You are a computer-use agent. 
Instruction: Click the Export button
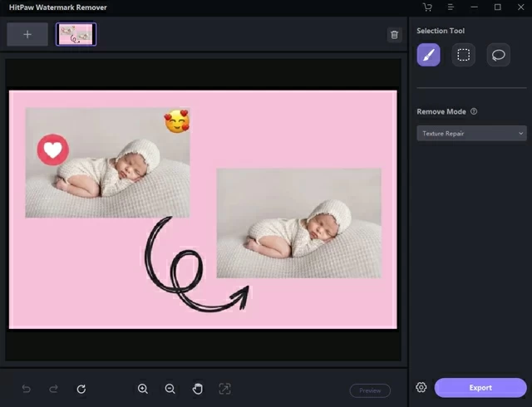click(480, 388)
